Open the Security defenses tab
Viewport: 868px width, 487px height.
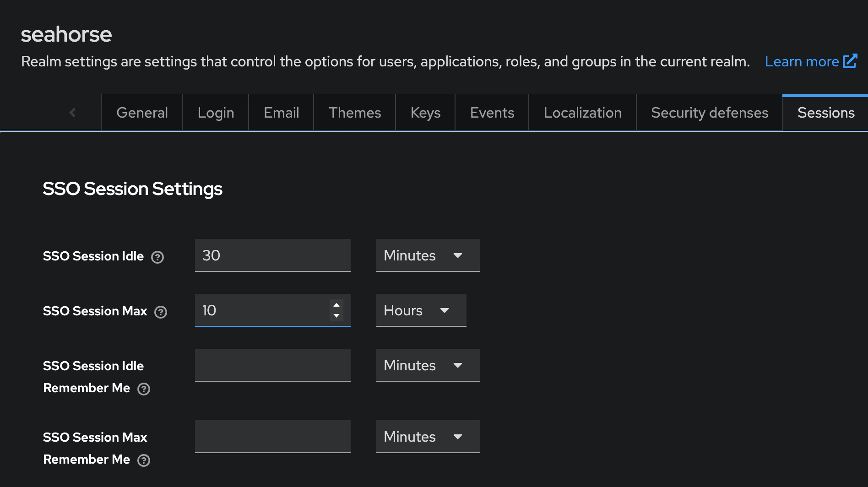pos(709,113)
